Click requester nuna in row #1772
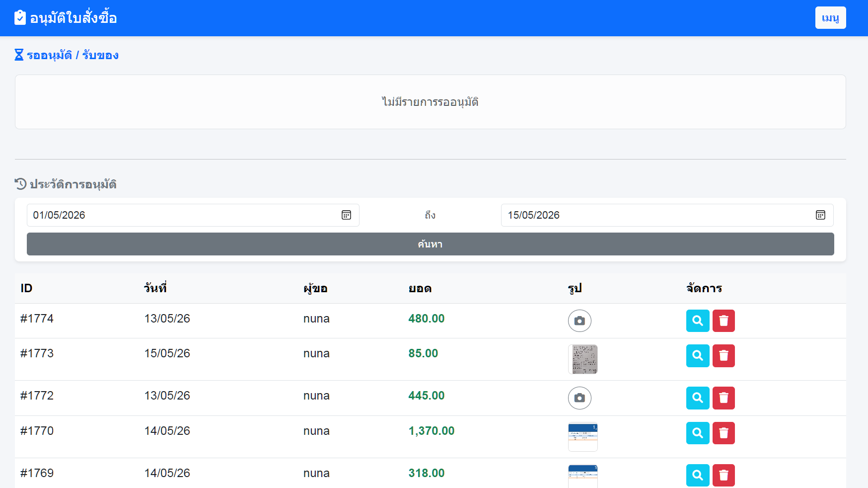 coord(316,396)
